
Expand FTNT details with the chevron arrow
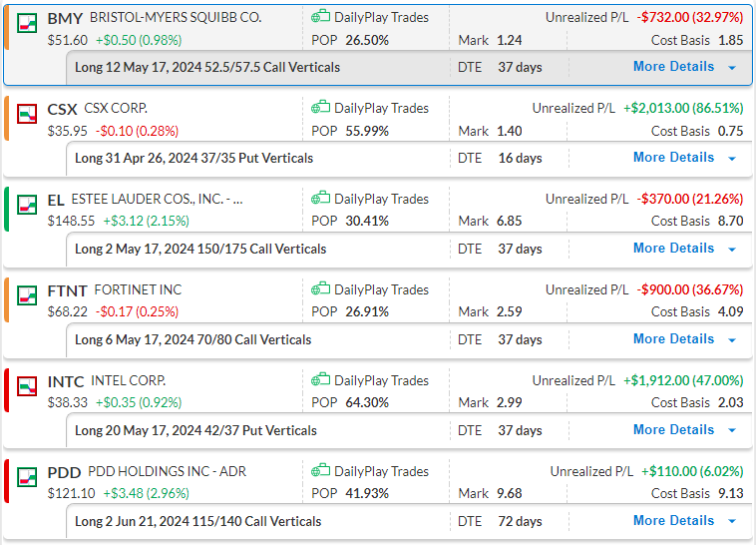pyautogui.click(x=732, y=339)
